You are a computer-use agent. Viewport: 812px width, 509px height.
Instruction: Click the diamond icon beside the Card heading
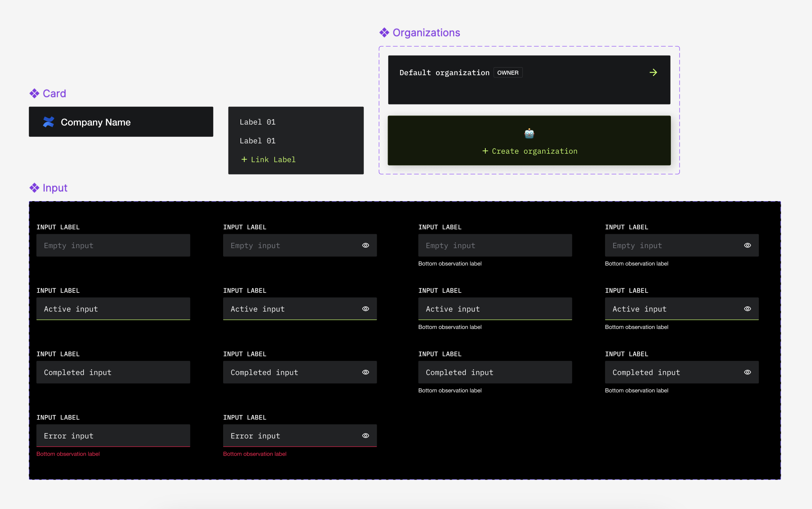point(34,93)
